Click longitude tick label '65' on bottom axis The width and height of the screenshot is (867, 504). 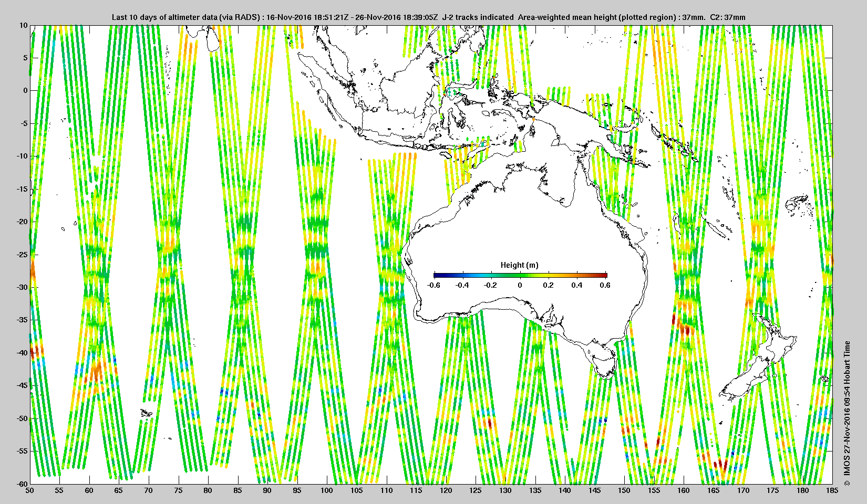point(119,490)
